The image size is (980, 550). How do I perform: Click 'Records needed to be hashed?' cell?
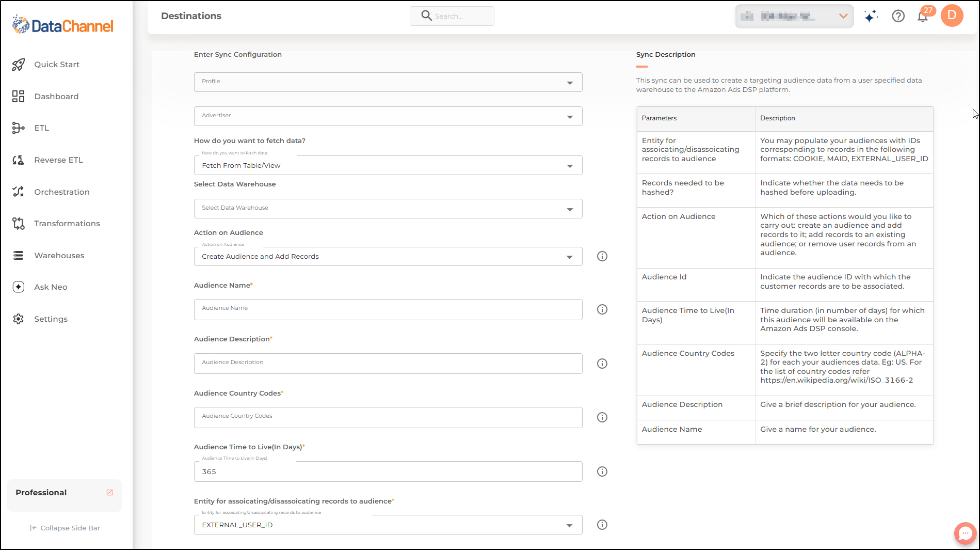click(696, 191)
